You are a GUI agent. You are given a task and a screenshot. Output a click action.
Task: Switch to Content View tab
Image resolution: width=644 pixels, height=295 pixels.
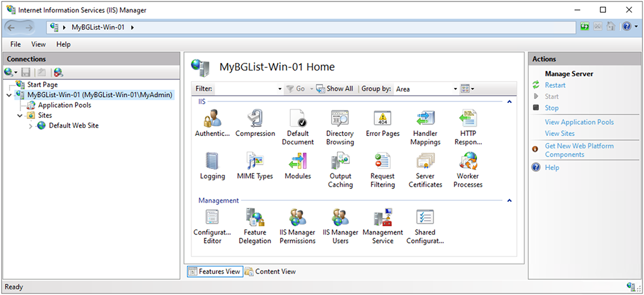[271, 272]
